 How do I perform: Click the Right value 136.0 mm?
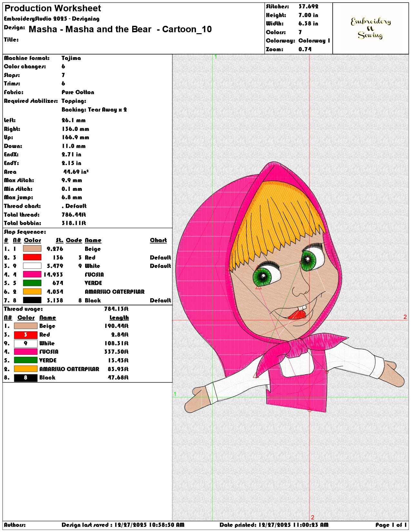point(75,129)
